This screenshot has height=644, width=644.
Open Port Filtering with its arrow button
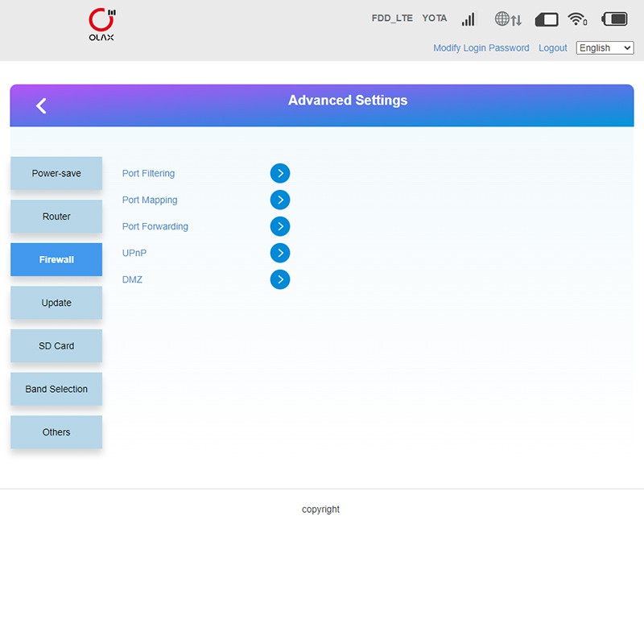click(279, 173)
